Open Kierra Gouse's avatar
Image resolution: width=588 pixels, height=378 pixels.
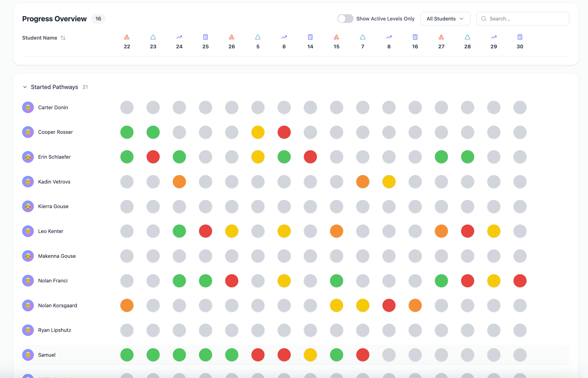coord(28,206)
